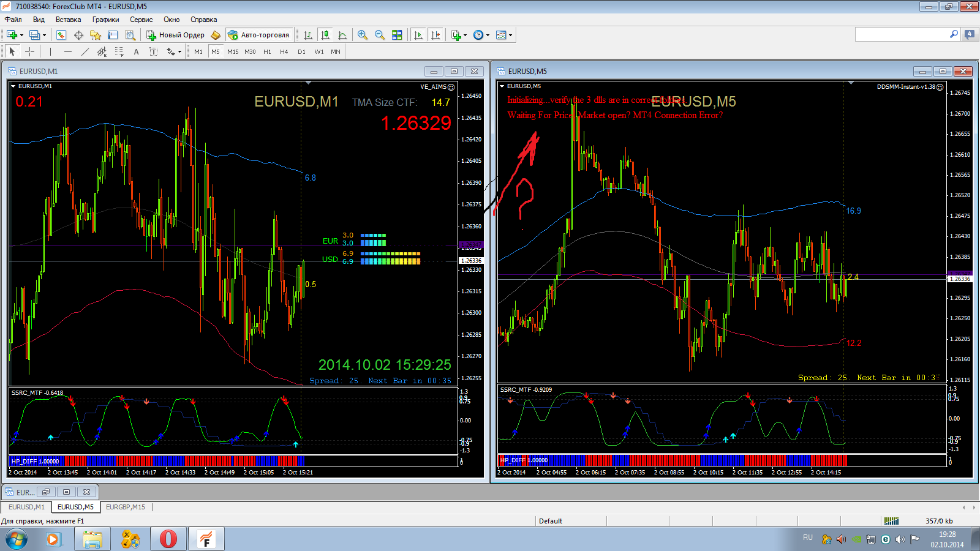Open the Windows Start button

click(x=17, y=539)
